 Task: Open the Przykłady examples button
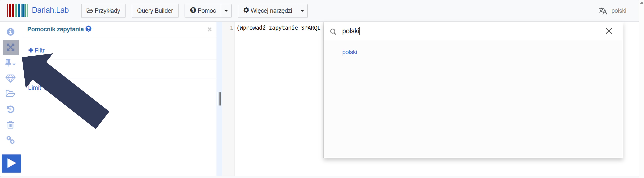103,11
